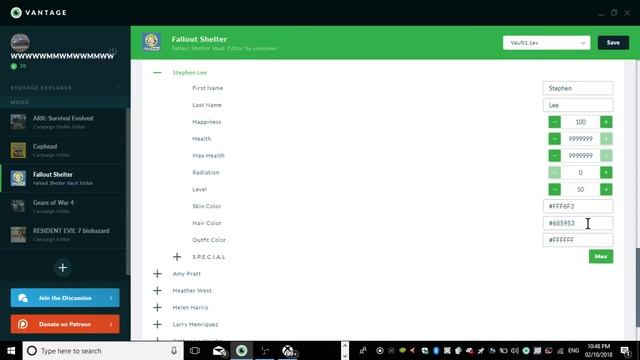Expand the Heather West dweller
The height and width of the screenshot is (360, 640).
click(158, 291)
